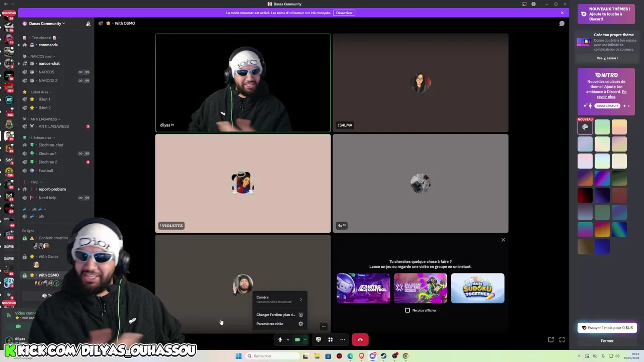The height and width of the screenshot is (362, 644).
Task: Collapse the ANTI LMSAWESS category
Action: 42,119
